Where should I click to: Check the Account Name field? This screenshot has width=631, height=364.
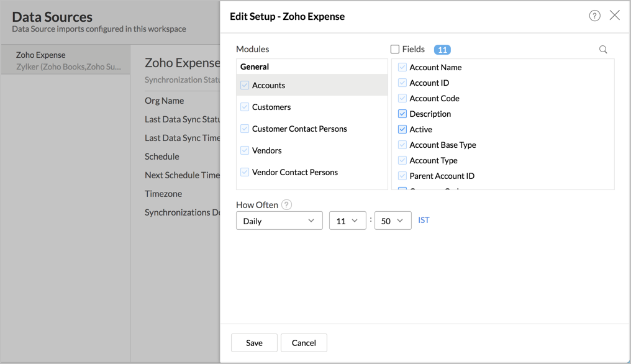click(x=402, y=67)
